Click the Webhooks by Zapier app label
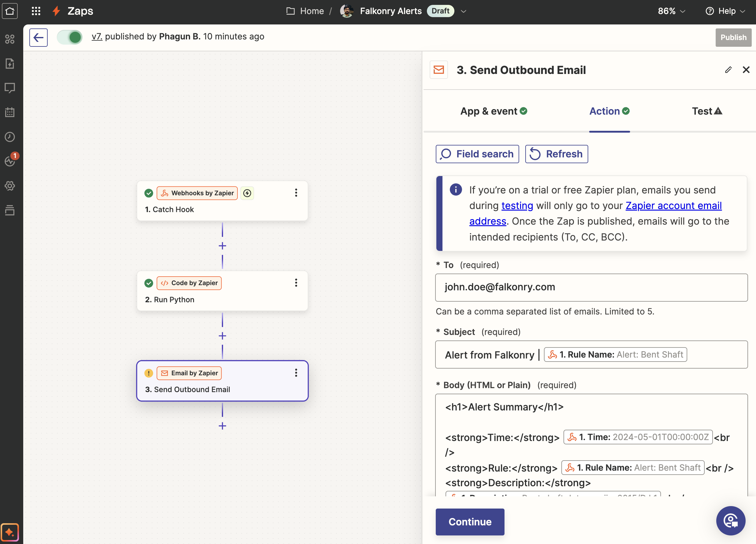This screenshot has width=756, height=544. click(x=197, y=193)
